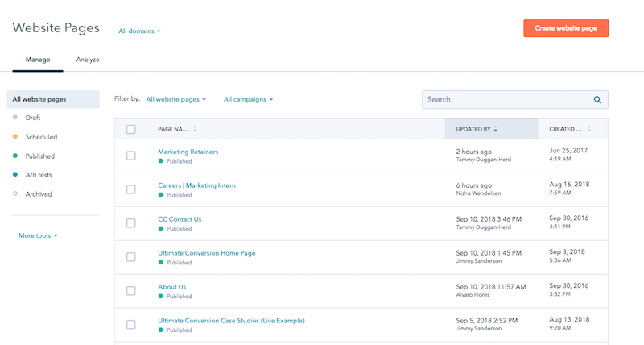The height and width of the screenshot is (345, 644).
Task: Expand the All website pages filter dropdown
Action: [175, 99]
